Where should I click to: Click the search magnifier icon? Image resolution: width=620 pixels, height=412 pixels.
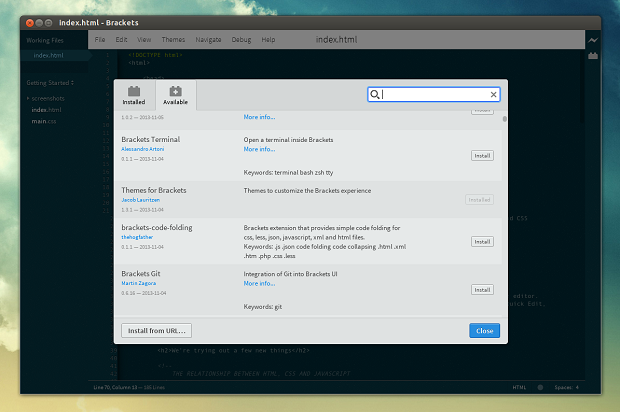click(374, 94)
